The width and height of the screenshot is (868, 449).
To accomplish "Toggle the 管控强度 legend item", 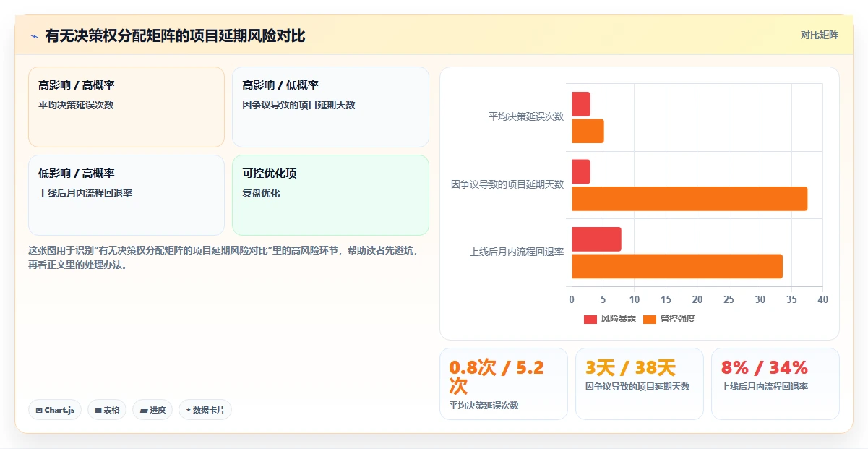I will 669,319.
